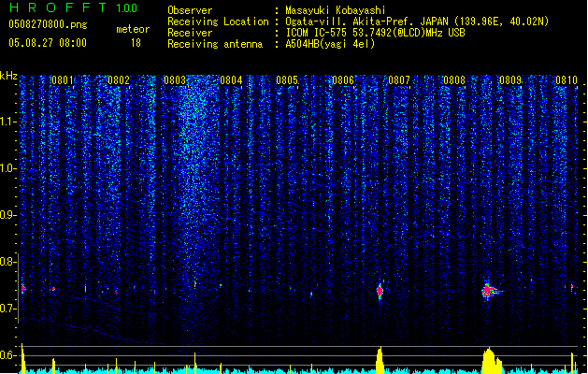Click the 0802 time marker
Screen dimensions: 588x374
click(119, 80)
